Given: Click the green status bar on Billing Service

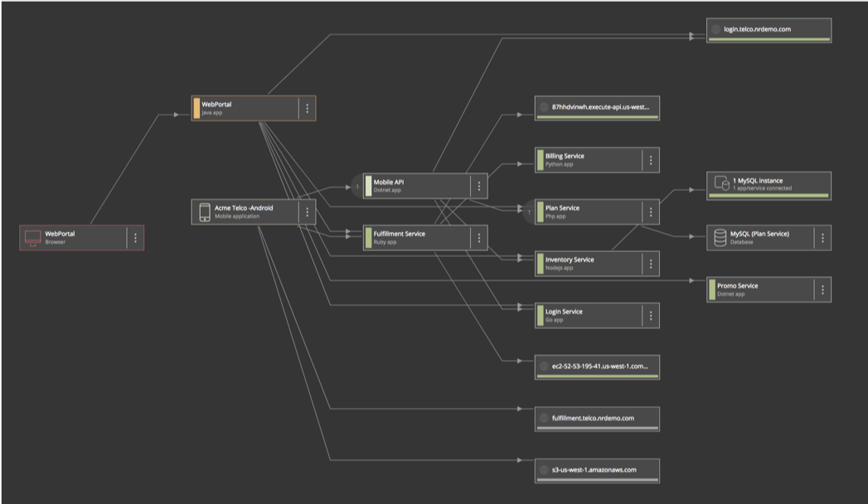Looking at the screenshot, I should point(541,160).
